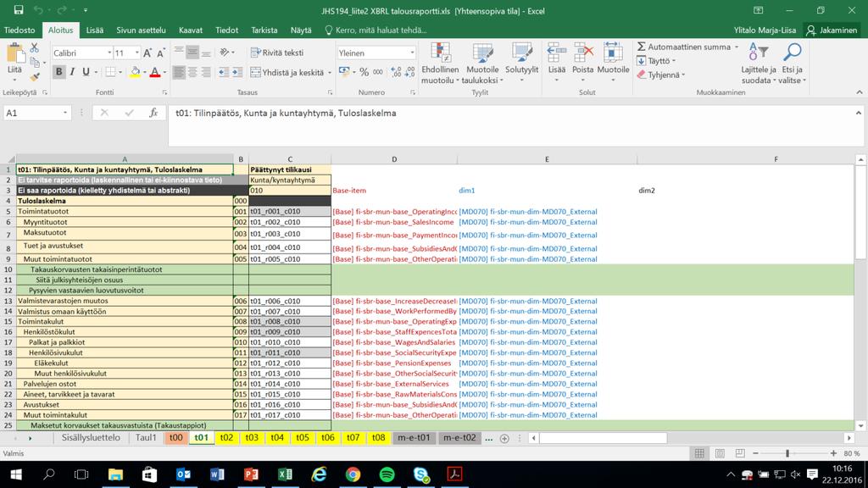Open Solutyylit cell styles
Image resolution: width=868 pixels, height=488 pixels.
pyautogui.click(x=521, y=64)
